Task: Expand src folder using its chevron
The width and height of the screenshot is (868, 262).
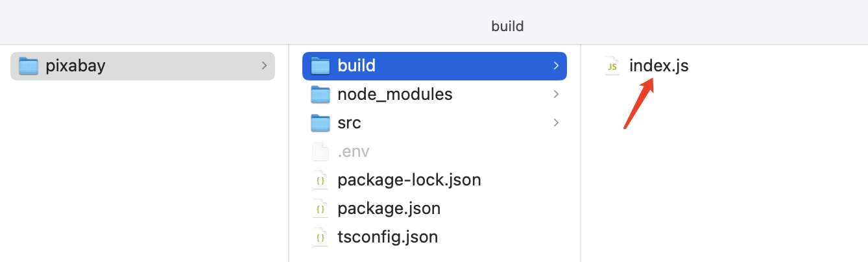Action: [x=555, y=123]
